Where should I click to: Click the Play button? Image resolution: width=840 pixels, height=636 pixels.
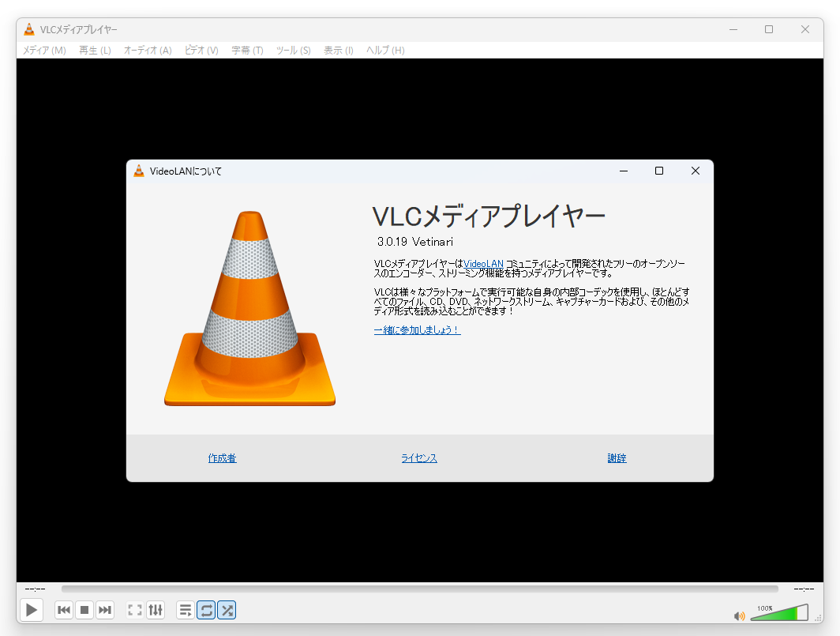pos(32,610)
